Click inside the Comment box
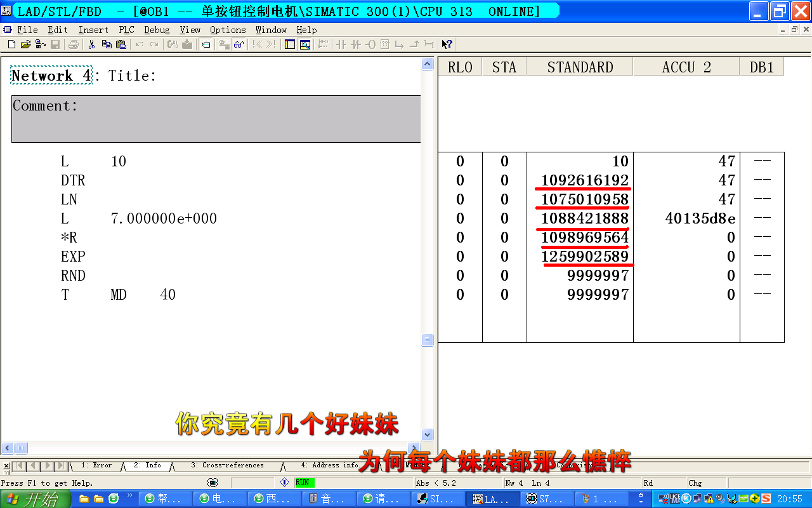 click(x=216, y=119)
